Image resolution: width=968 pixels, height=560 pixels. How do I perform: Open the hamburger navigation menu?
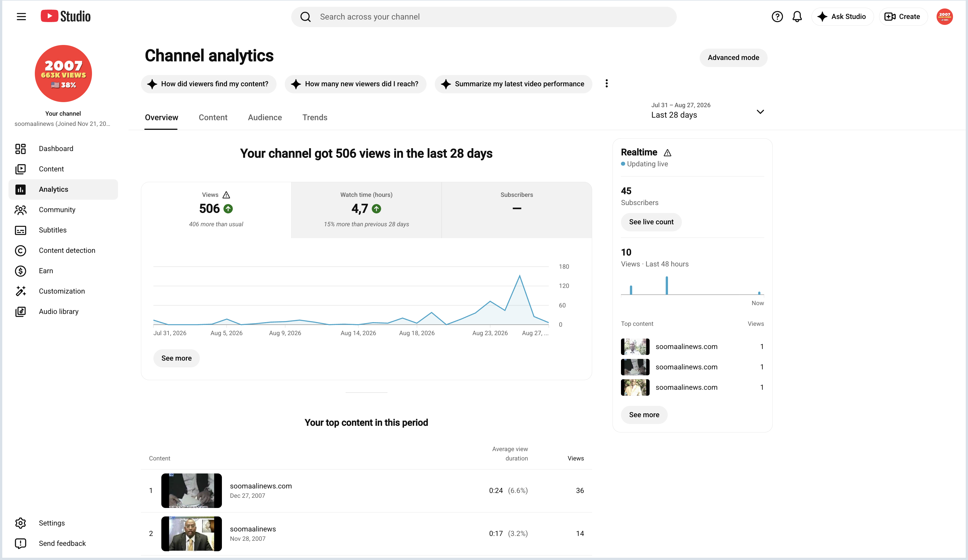pyautogui.click(x=21, y=16)
